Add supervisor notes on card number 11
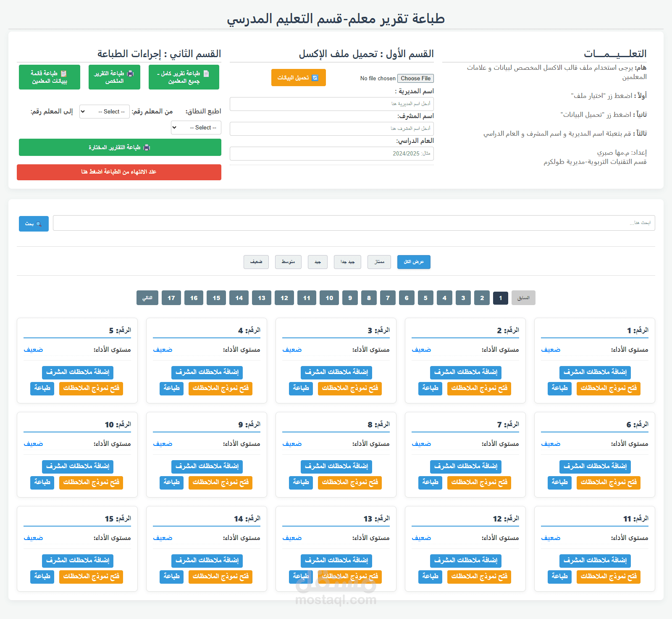Viewport: 672px width, 619px height. click(x=595, y=561)
